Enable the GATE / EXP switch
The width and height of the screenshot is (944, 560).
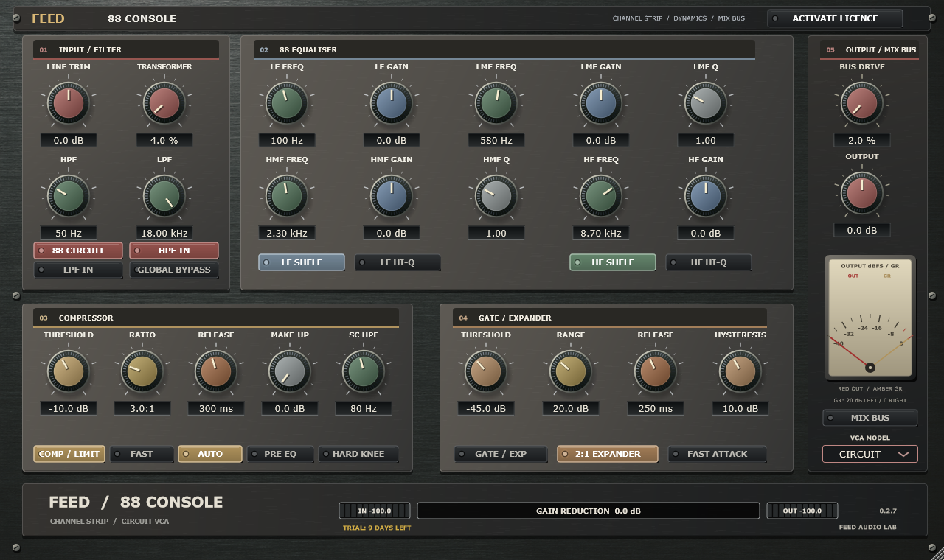(501, 454)
